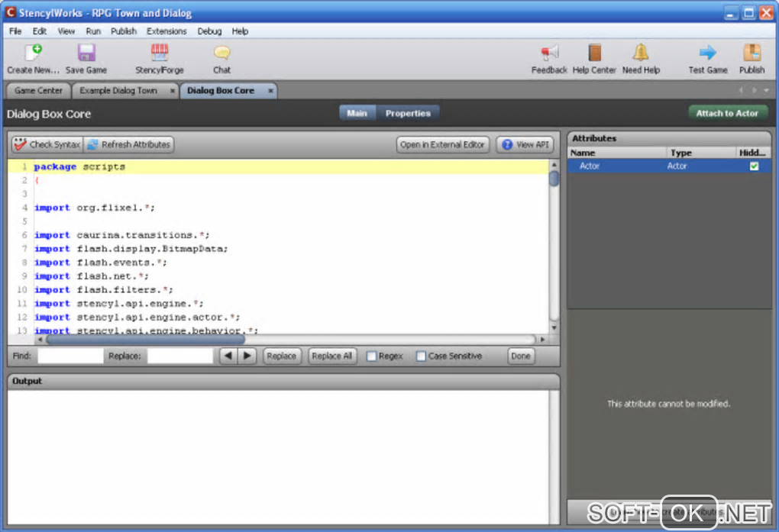Open the Run menu
Image resolution: width=779 pixels, height=532 pixels.
click(x=93, y=31)
